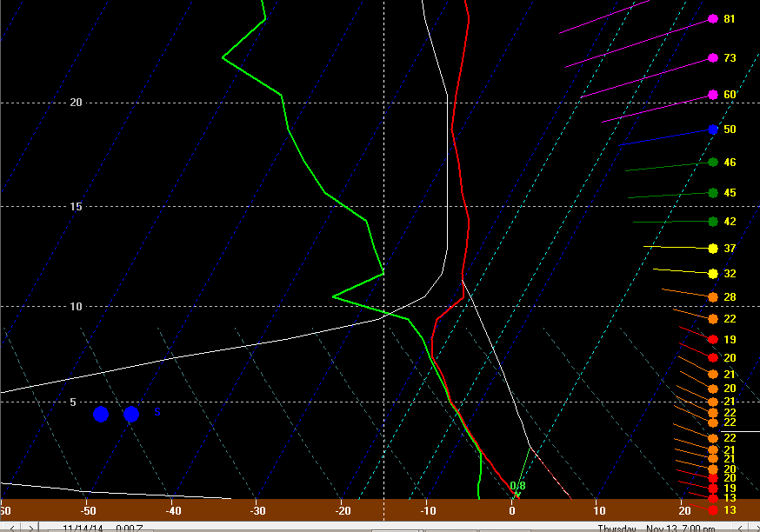Click the red wind dot labeled 19
The image size is (760, 532).
(713, 340)
